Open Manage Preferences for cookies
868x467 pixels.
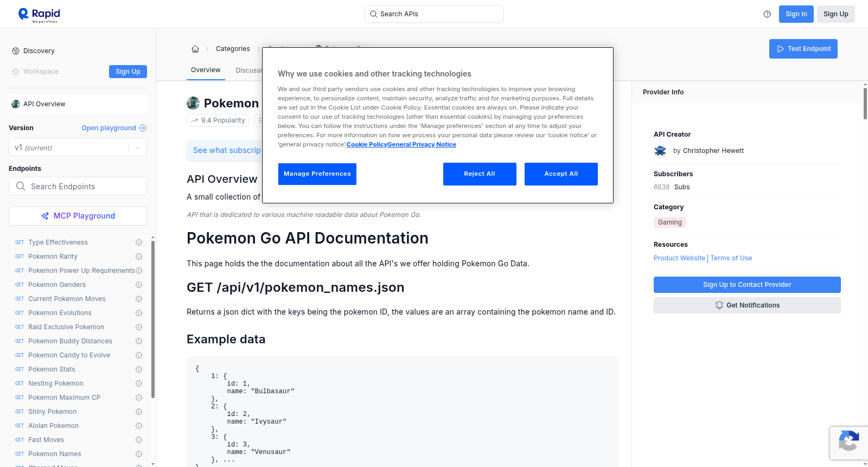317,174
